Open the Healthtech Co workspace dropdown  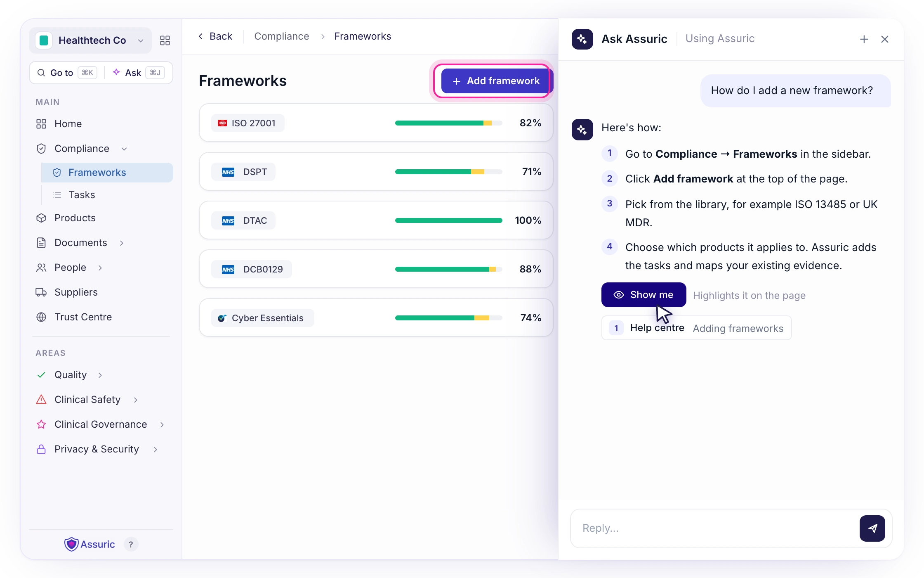pyautogui.click(x=90, y=40)
